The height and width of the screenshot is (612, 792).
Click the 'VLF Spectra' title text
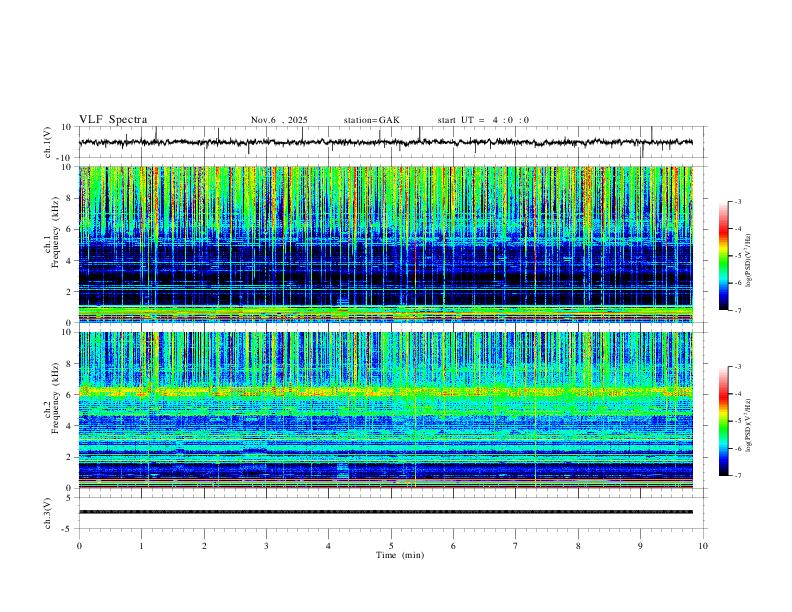tap(113, 120)
